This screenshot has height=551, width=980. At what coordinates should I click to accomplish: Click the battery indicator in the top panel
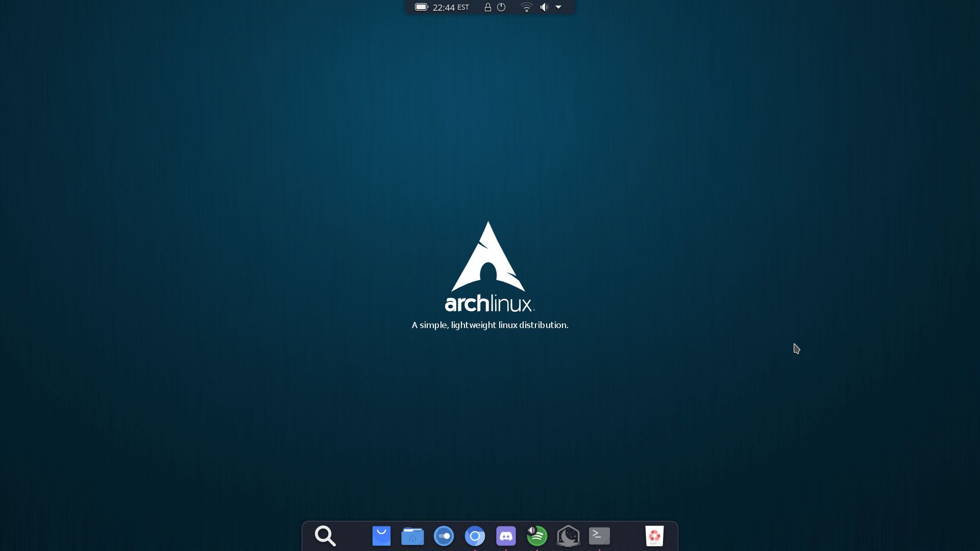click(421, 7)
